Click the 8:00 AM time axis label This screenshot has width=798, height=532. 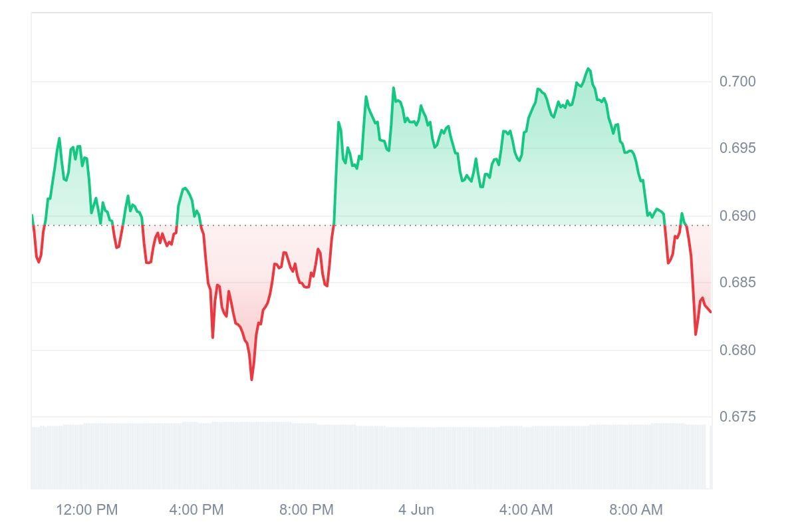pos(636,510)
